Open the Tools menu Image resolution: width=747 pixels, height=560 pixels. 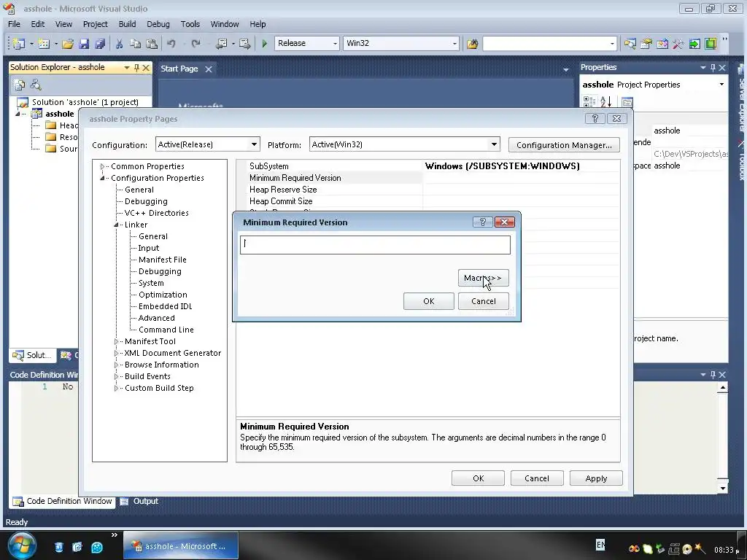(x=190, y=24)
